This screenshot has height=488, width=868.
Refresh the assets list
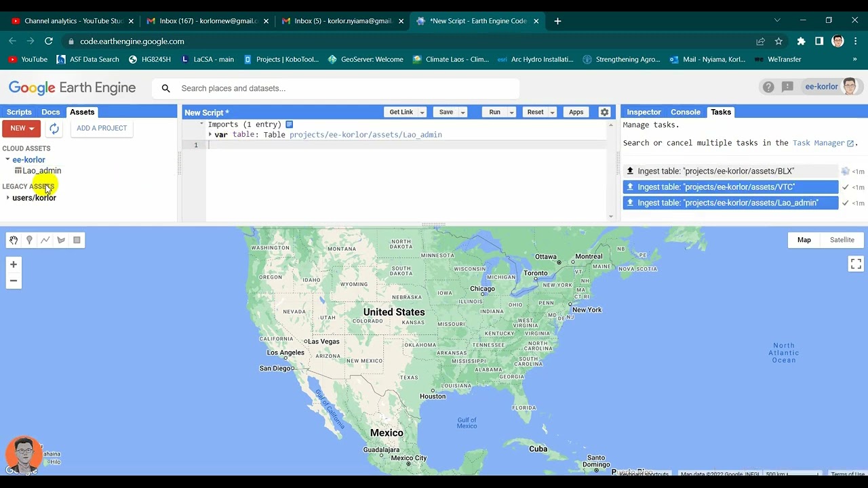pos(54,128)
